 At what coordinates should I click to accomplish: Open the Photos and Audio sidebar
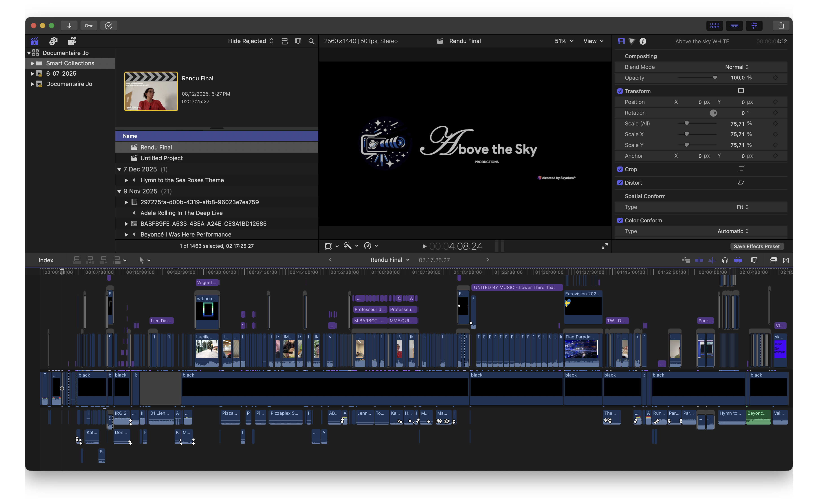coord(53,41)
